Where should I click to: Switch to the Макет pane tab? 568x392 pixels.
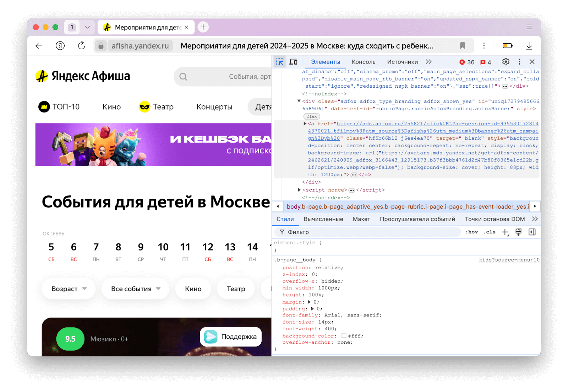click(x=361, y=219)
